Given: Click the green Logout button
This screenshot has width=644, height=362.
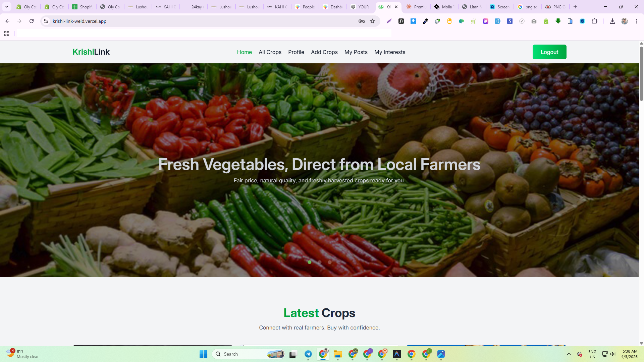Looking at the screenshot, I should click(x=549, y=52).
